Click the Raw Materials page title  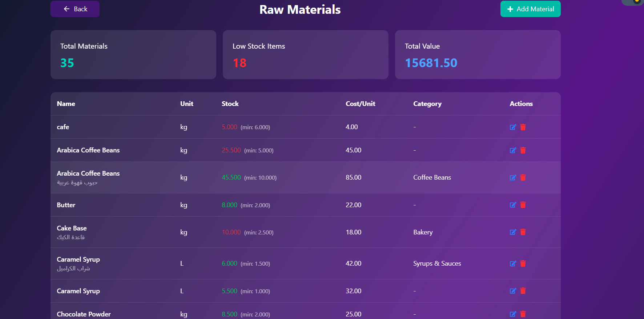(x=300, y=9)
